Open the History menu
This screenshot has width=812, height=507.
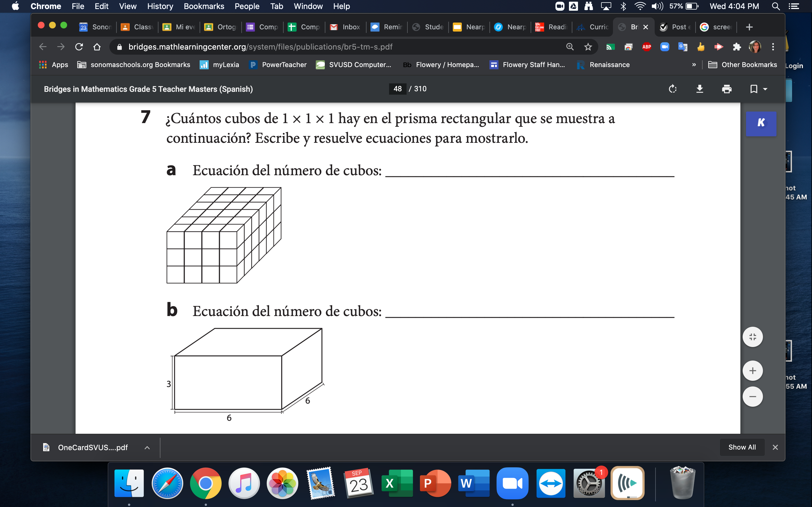[160, 6]
